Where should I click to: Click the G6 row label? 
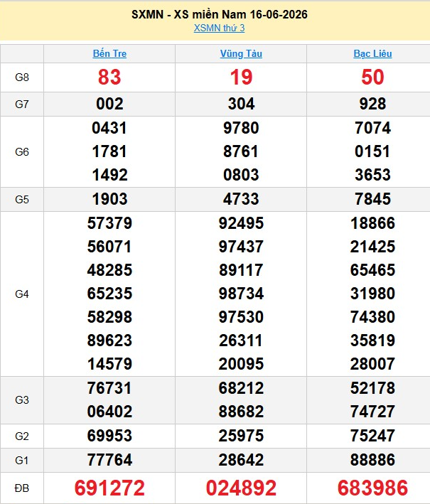[x=22, y=151]
